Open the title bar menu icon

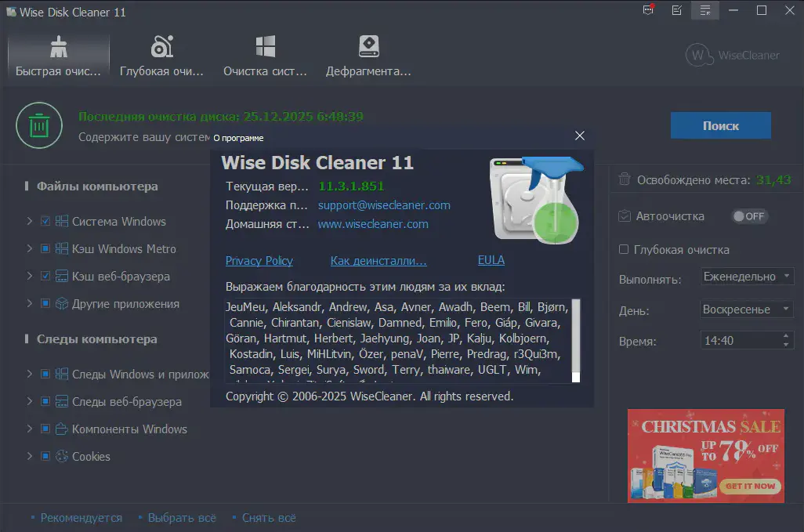pos(705,11)
